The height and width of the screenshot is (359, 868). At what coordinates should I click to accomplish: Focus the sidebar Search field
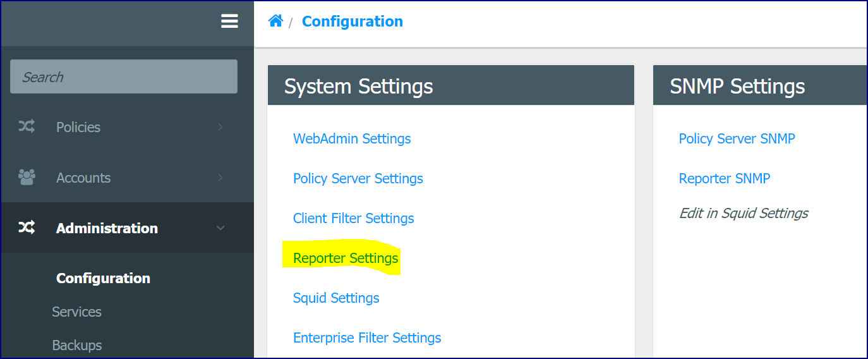[124, 76]
